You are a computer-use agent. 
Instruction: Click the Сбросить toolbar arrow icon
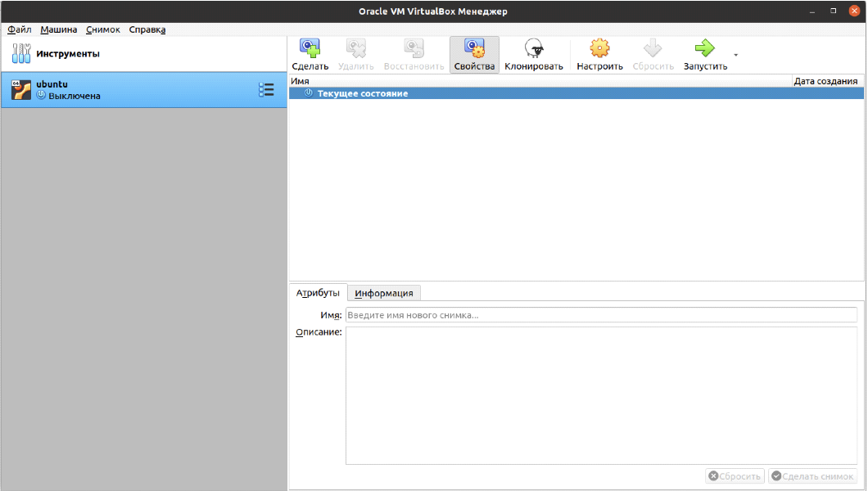click(653, 48)
